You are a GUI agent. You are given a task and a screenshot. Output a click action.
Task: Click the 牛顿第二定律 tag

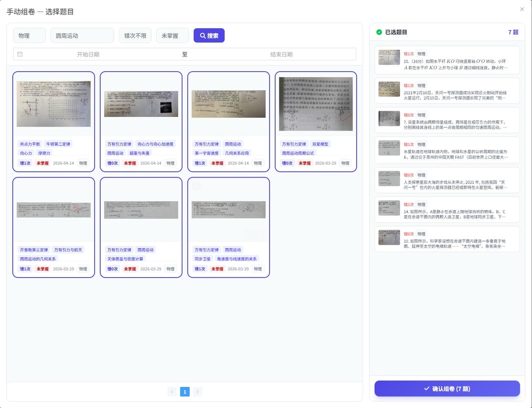pyautogui.click(x=58, y=144)
